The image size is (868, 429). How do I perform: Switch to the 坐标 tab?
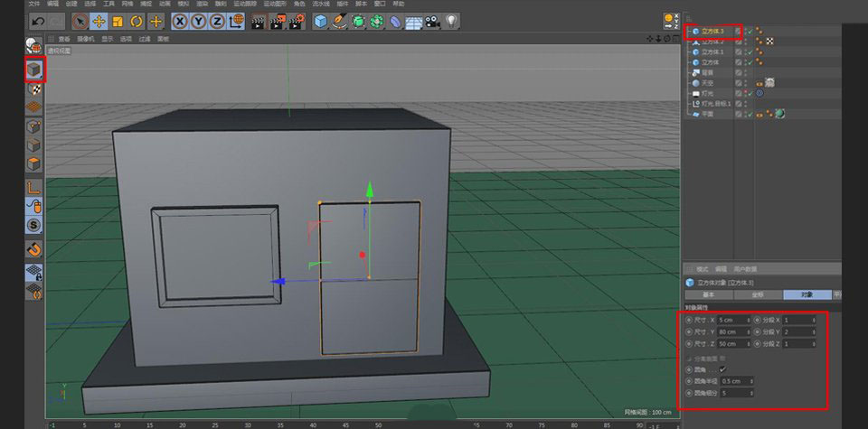(x=757, y=294)
